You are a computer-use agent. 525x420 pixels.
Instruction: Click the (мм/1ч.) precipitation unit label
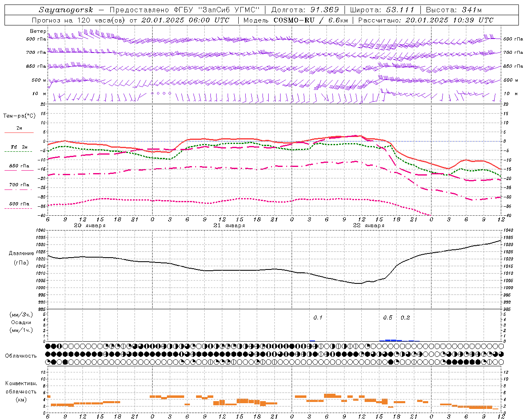[x=21, y=330]
